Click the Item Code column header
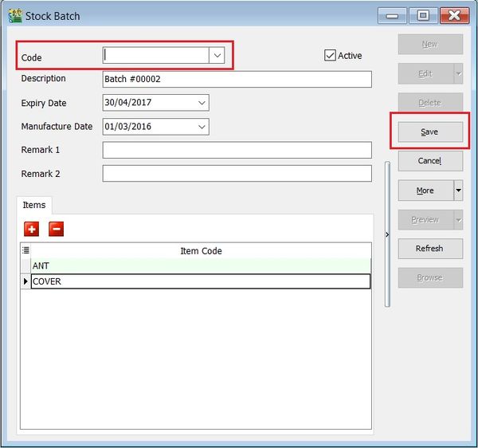 point(201,250)
